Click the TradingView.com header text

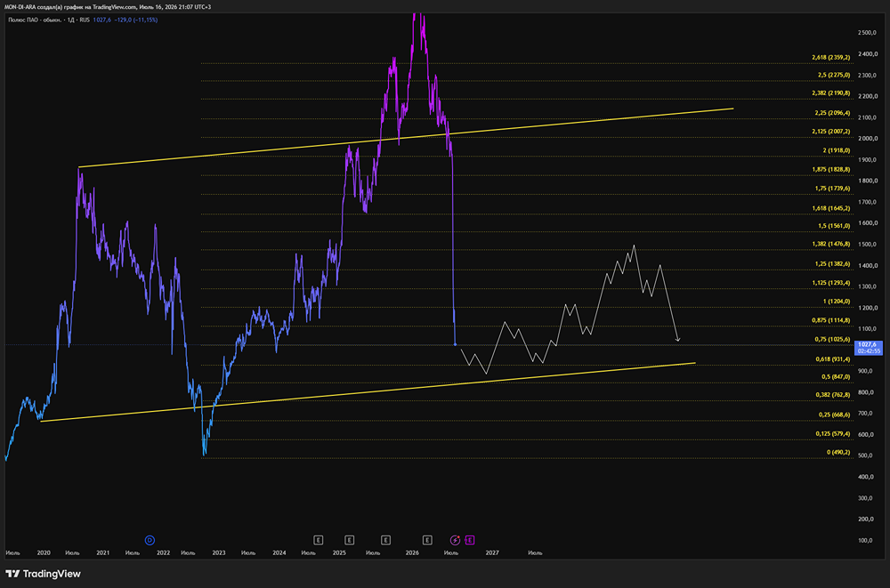pos(114,7)
